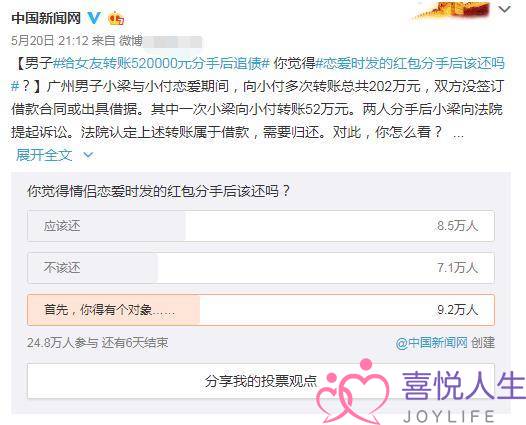Click the pink heart JOYLIFE logo

[352, 391]
